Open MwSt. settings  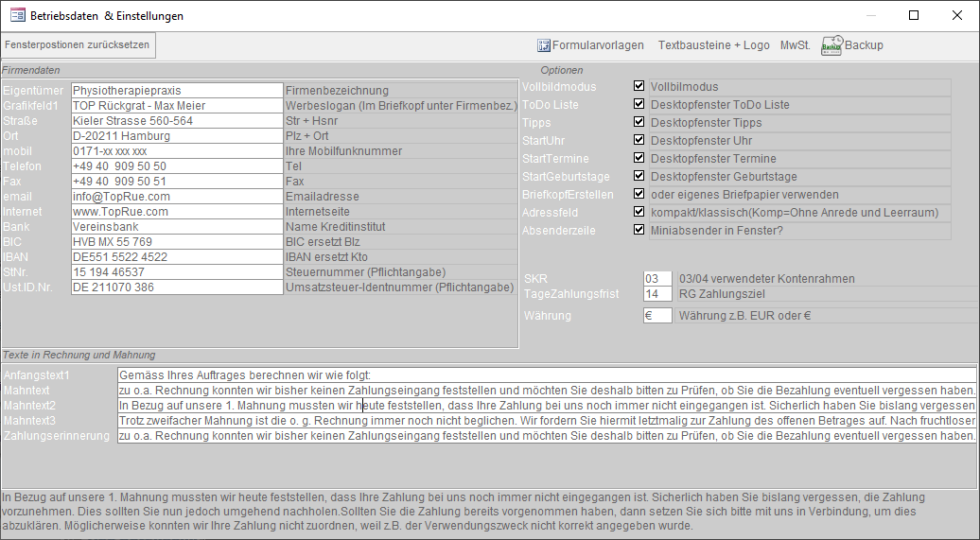point(795,45)
